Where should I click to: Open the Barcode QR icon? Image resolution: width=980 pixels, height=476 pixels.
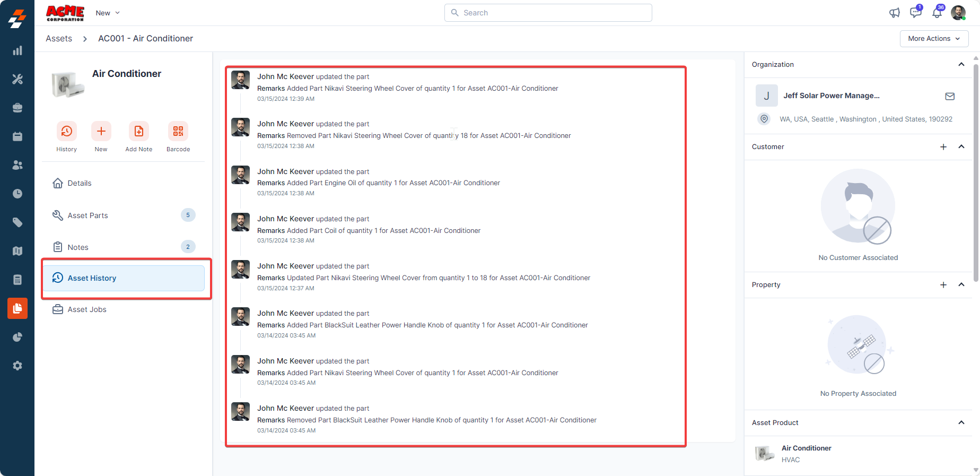pyautogui.click(x=178, y=131)
